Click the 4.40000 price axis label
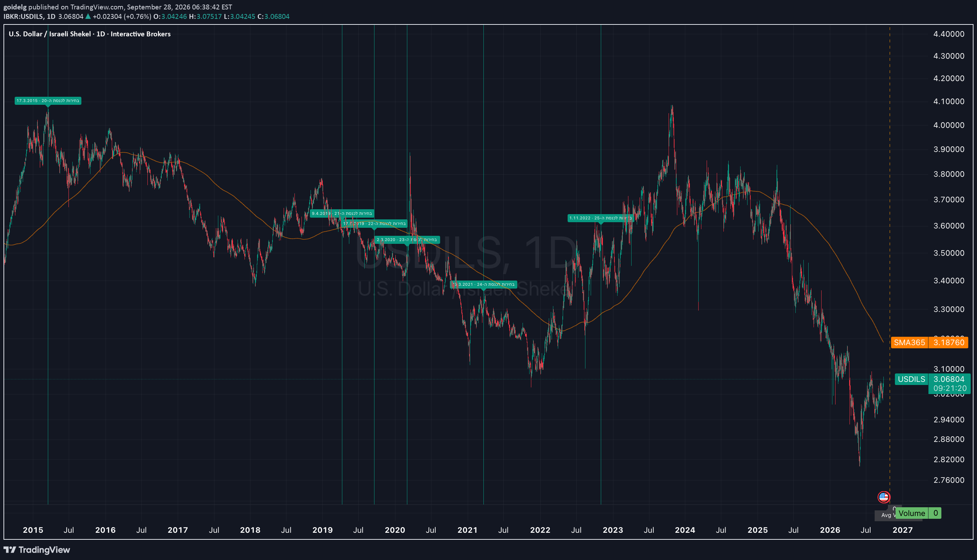The image size is (977, 560). click(x=949, y=34)
